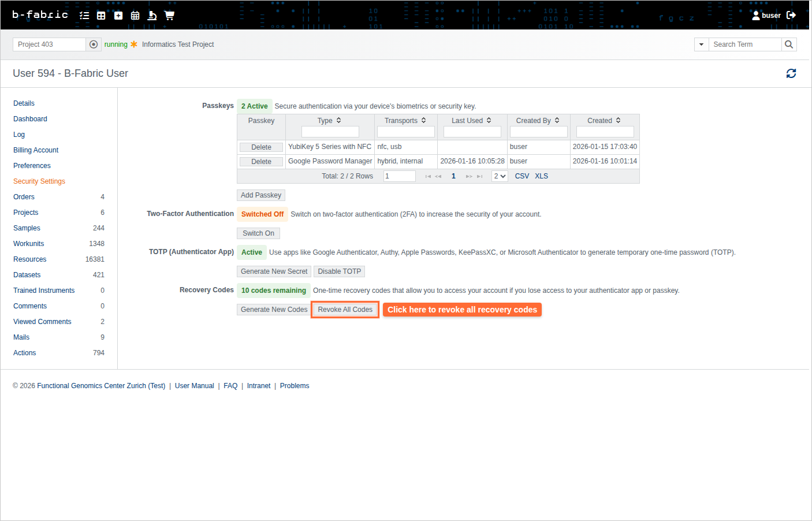This screenshot has height=521, width=812.
Task: Open the shopping cart icon
Action: pos(169,16)
